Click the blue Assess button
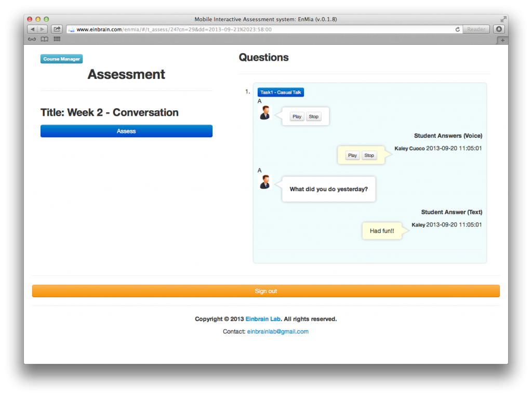The image size is (532, 397). (x=126, y=131)
